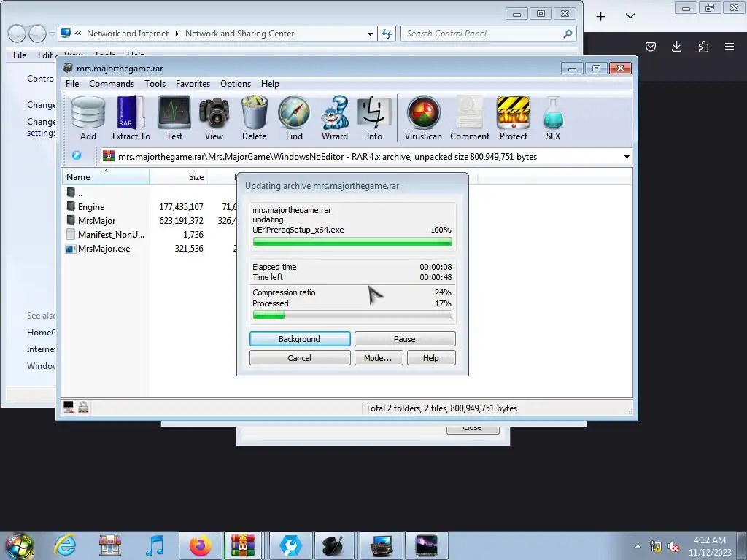This screenshot has width=747, height=560.
Task: Select the Extract To toolbar icon
Action: [131, 118]
